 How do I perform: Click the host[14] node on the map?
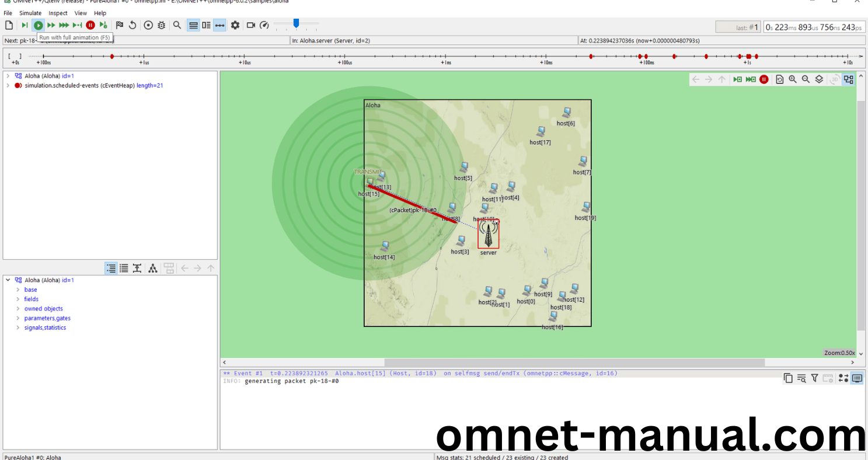click(x=385, y=247)
